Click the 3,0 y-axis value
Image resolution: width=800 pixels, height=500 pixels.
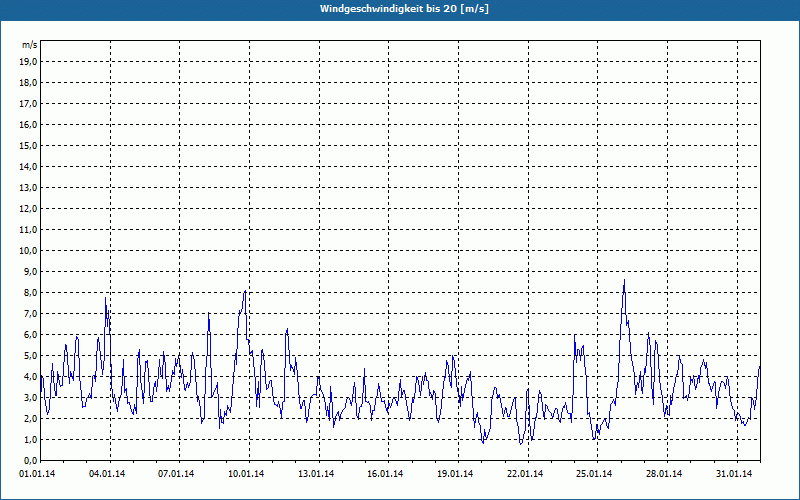click(x=30, y=397)
